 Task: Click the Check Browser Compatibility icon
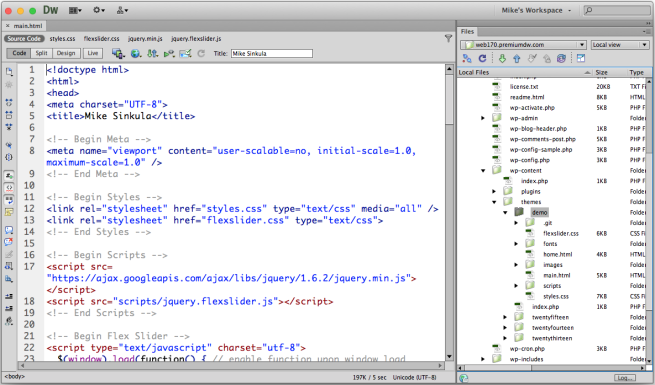pyautogui.click(x=185, y=53)
